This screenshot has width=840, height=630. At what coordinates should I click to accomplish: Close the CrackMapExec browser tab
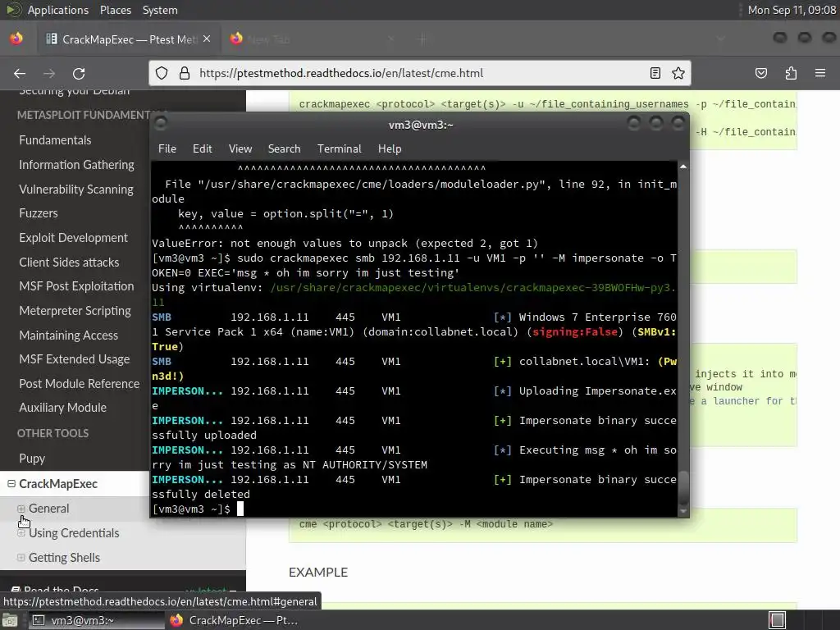(x=207, y=39)
